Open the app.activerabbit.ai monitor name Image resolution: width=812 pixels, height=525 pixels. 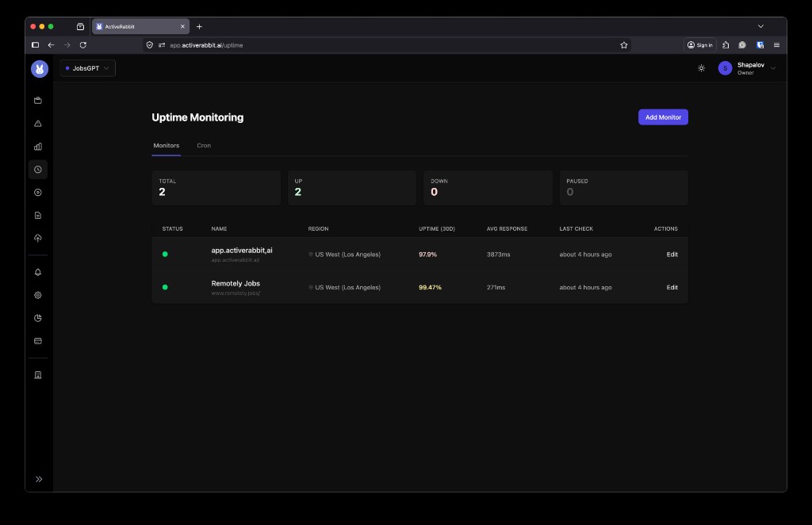pyautogui.click(x=242, y=251)
